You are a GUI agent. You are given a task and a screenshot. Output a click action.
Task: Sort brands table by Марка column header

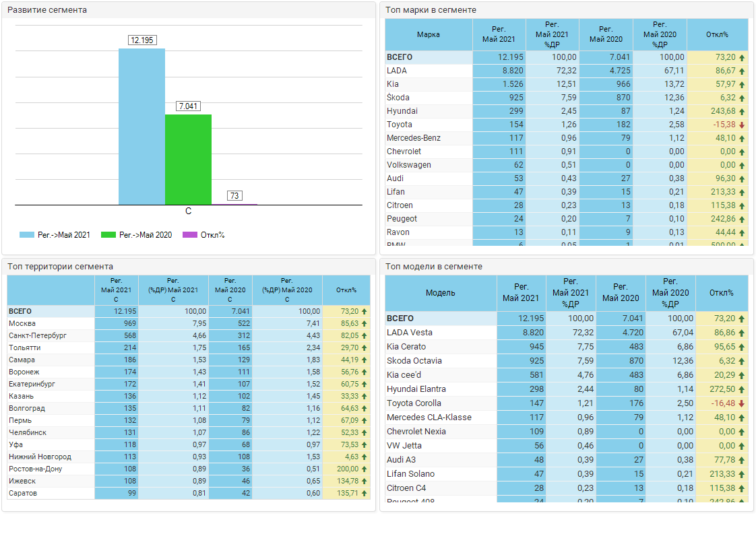(x=429, y=34)
